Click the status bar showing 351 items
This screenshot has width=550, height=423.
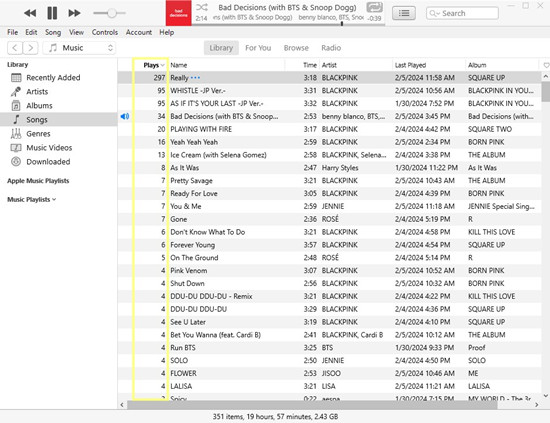275,417
